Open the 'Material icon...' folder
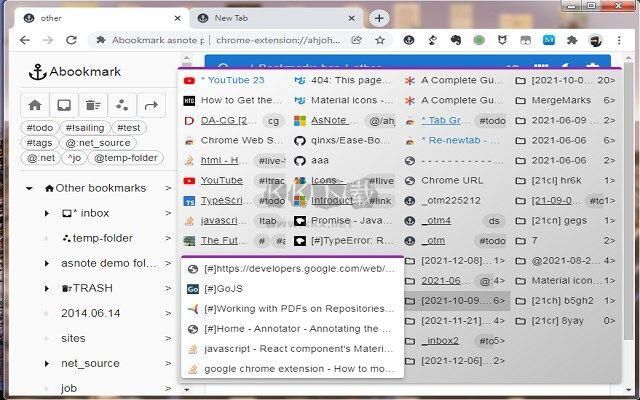Image resolution: width=640 pixels, height=400 pixels. coord(565,281)
